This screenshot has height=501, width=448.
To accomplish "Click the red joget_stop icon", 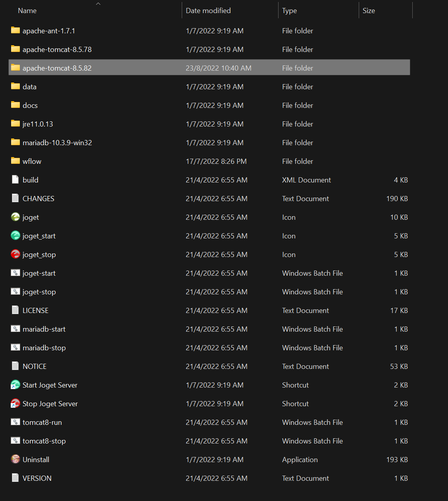I will pos(15,254).
